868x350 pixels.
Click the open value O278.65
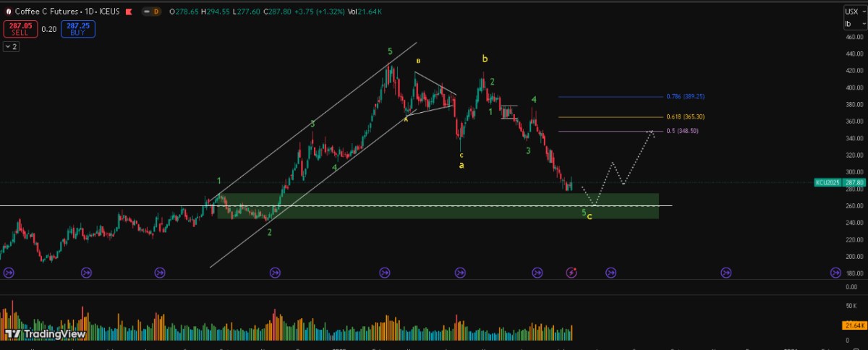click(x=184, y=12)
